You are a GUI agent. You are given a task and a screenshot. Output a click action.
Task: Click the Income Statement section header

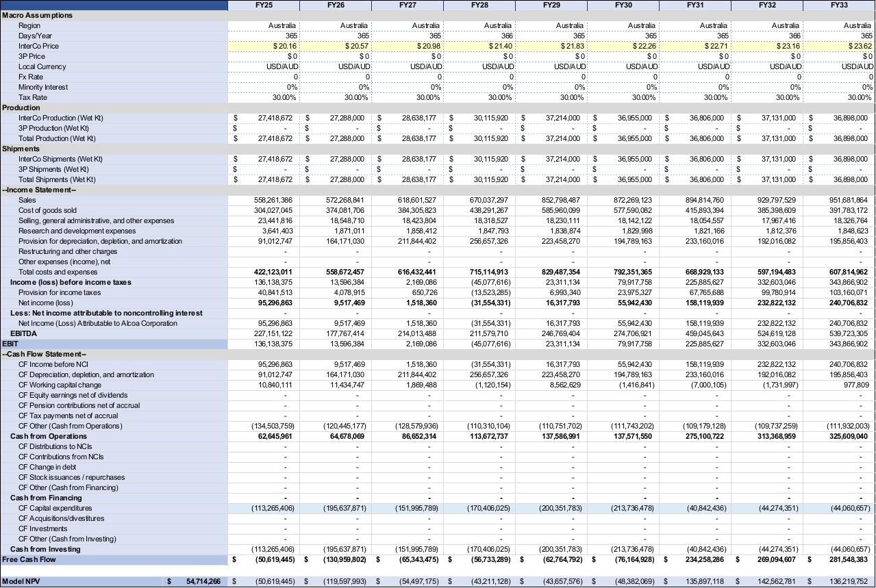click(39, 190)
